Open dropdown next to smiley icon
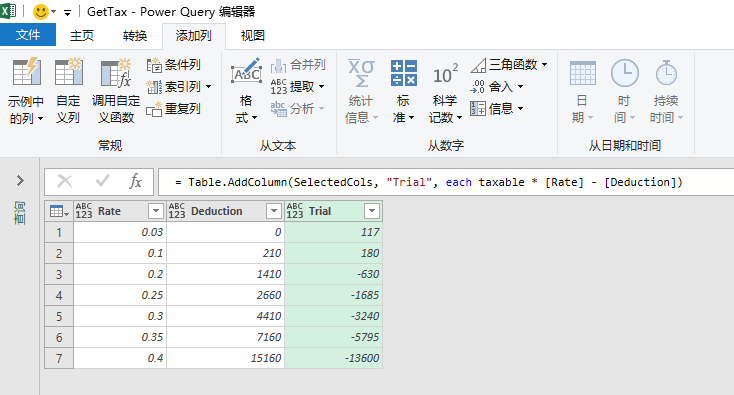Screen dimensions: 734x395 pyautogui.click(x=53, y=12)
